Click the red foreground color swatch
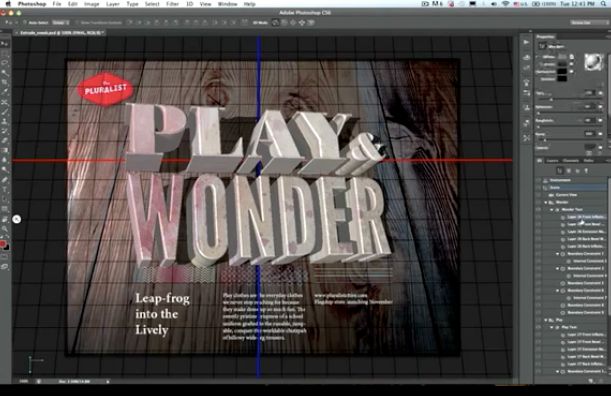 (x=3, y=244)
